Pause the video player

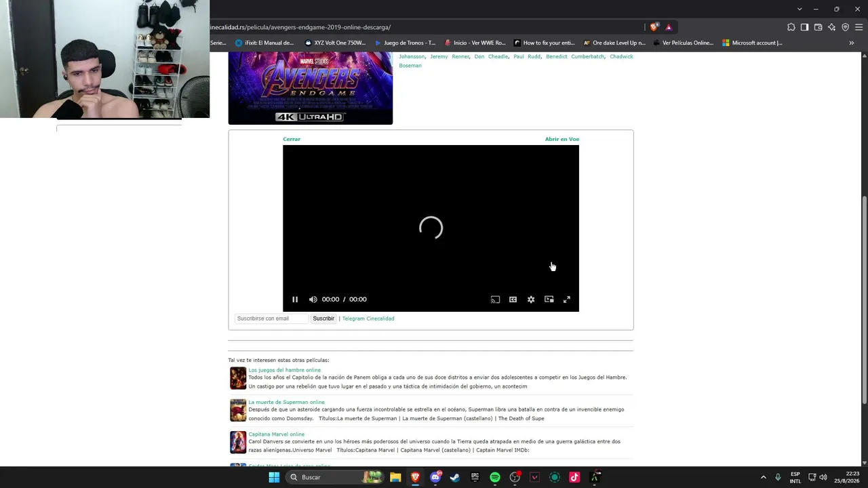pos(295,300)
